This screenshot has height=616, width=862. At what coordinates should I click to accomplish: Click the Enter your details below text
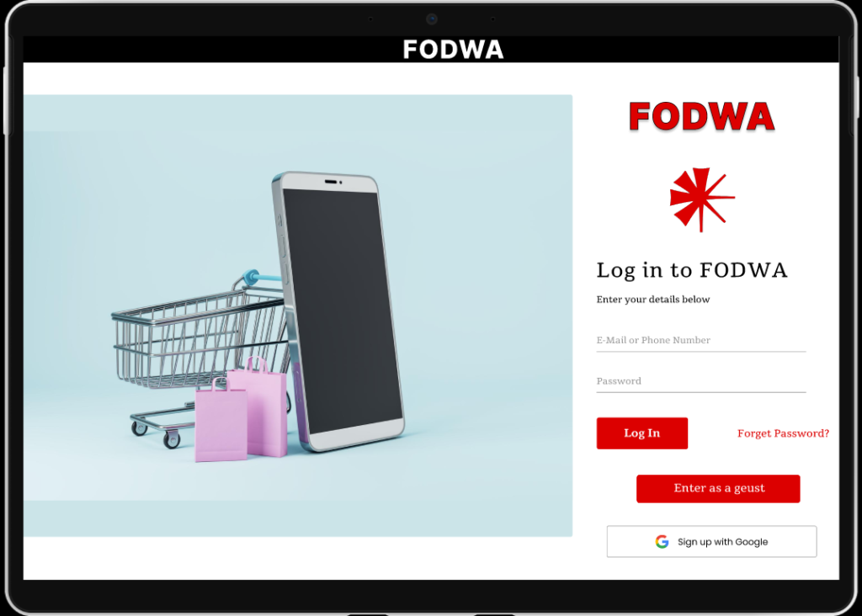(653, 300)
